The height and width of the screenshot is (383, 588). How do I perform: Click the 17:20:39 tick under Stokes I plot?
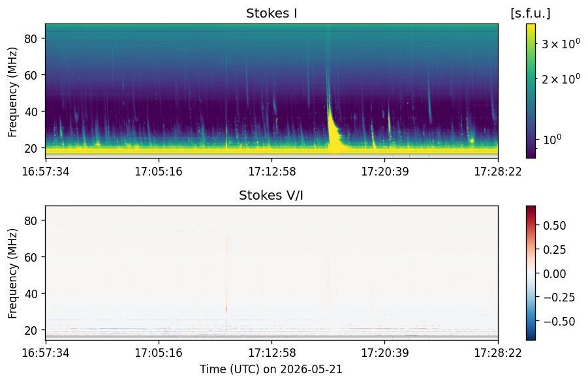(385, 172)
